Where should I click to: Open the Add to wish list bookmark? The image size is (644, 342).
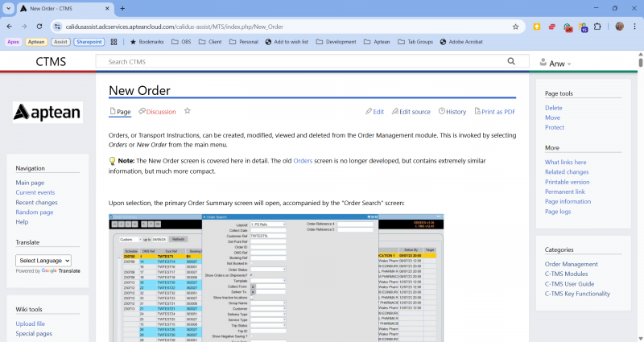(x=287, y=42)
